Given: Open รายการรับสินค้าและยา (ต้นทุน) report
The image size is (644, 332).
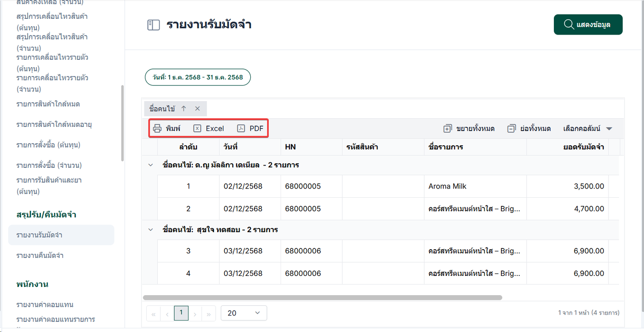Looking at the screenshot, I should [49, 186].
